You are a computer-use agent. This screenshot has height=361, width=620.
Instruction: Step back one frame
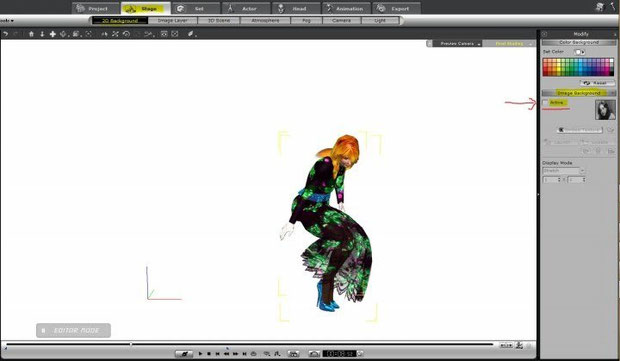[x=227, y=353]
